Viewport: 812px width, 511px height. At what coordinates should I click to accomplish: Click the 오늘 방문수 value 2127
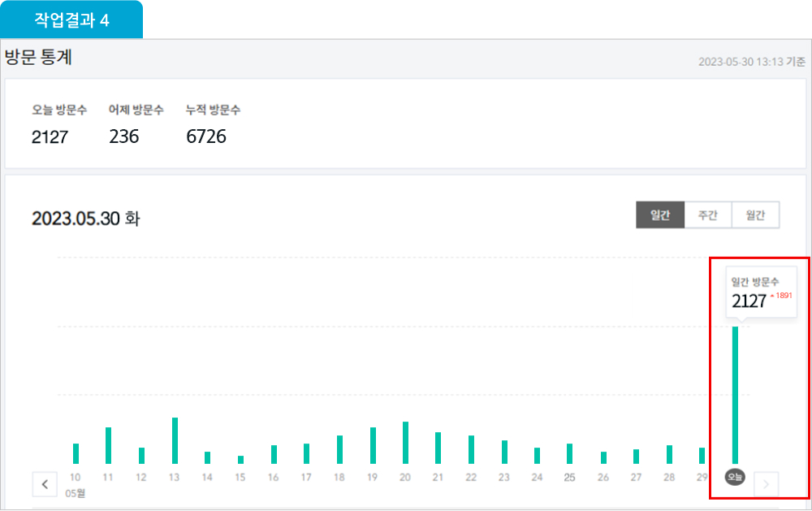coord(50,136)
